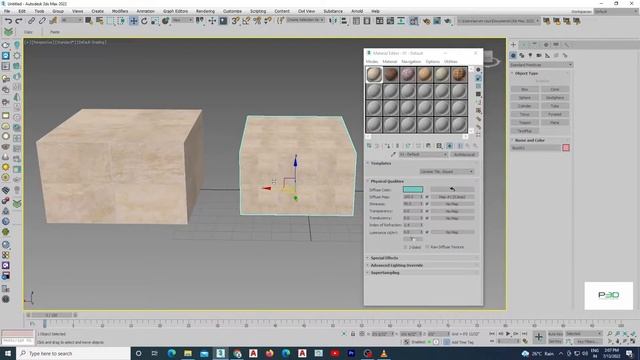Click the Pyramid primitive button
This screenshot has width=640, height=360.
[x=555, y=114]
